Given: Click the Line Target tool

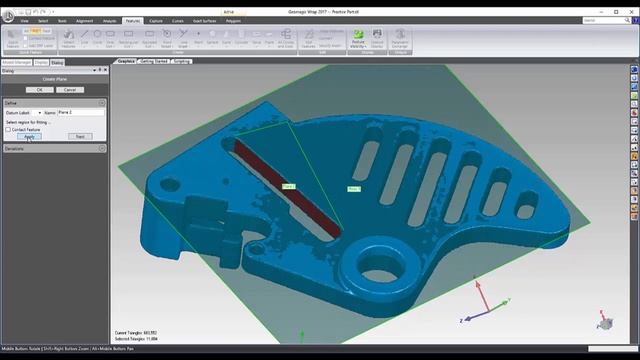Looking at the screenshot, I should click(x=183, y=39).
